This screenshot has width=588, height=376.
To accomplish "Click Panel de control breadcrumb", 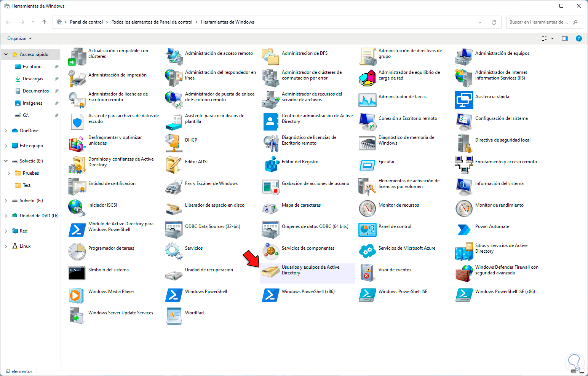I will (x=86, y=22).
